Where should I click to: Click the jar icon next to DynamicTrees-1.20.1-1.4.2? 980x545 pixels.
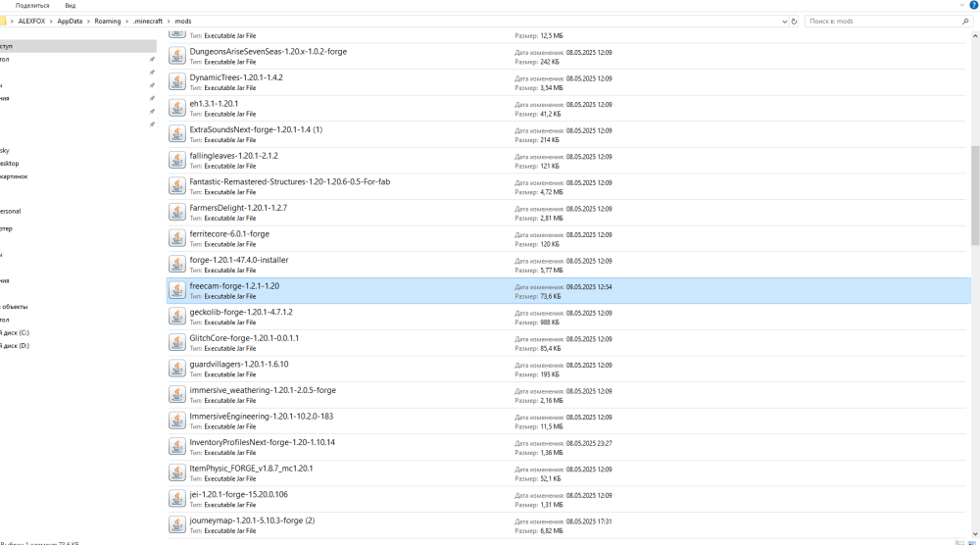[x=176, y=82]
